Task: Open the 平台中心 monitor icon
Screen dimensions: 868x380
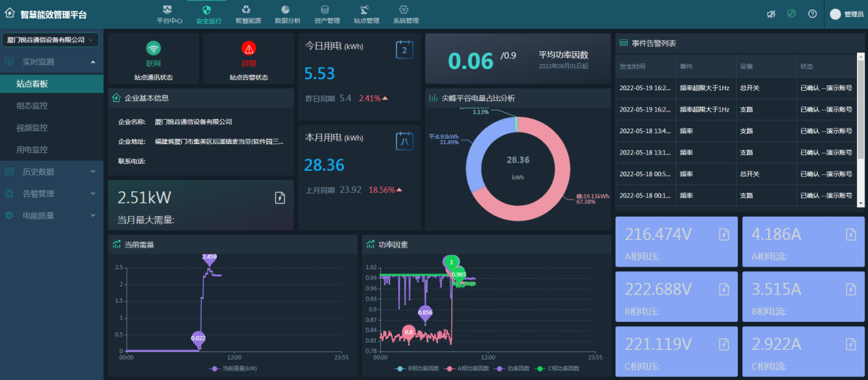Action: click(169, 10)
